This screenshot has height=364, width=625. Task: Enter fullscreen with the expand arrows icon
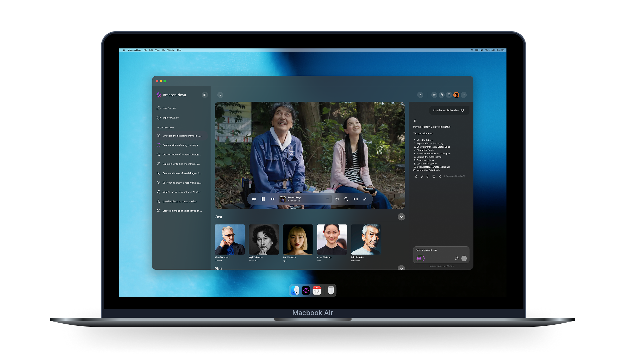point(365,199)
